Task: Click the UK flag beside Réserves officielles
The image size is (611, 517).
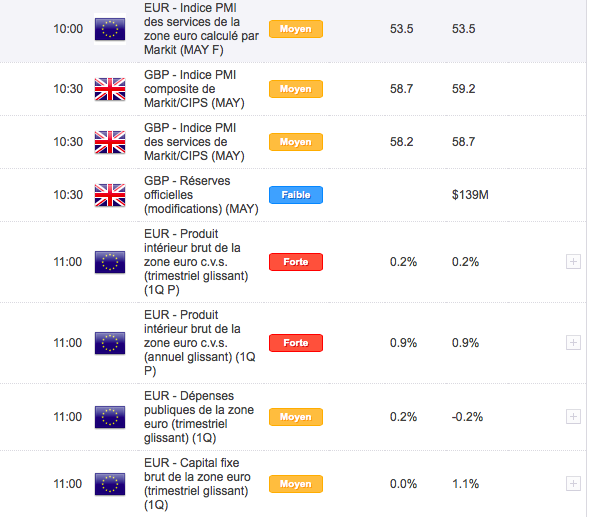Action: click(x=109, y=194)
